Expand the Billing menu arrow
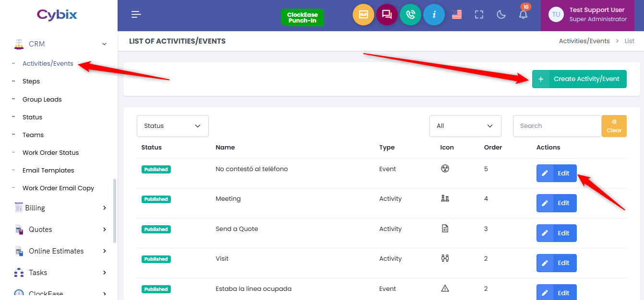This screenshot has width=644, height=300. click(105, 208)
